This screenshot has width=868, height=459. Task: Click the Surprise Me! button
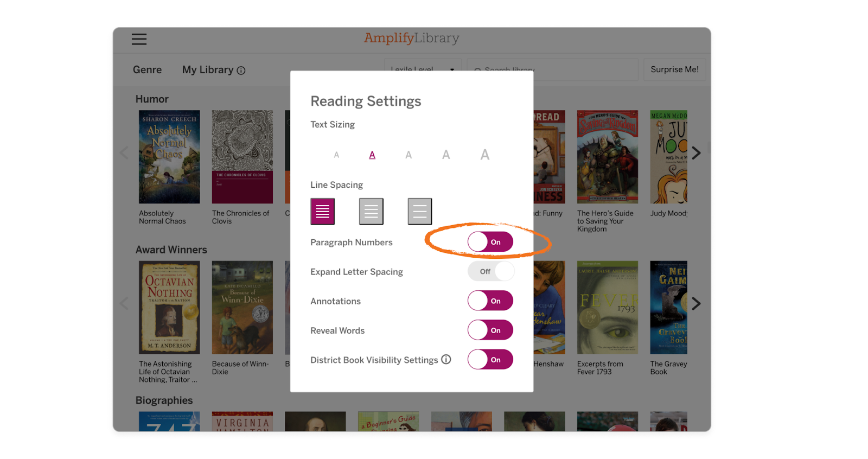click(x=674, y=69)
